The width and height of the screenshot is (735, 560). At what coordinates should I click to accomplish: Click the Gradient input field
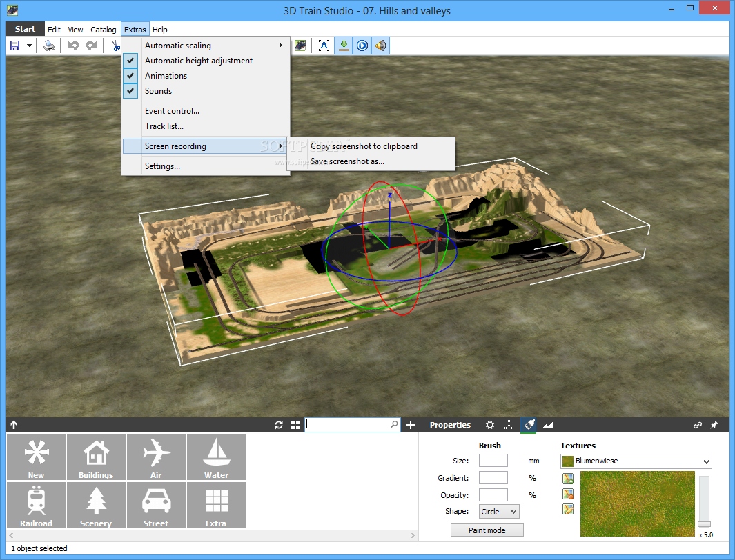(493, 478)
